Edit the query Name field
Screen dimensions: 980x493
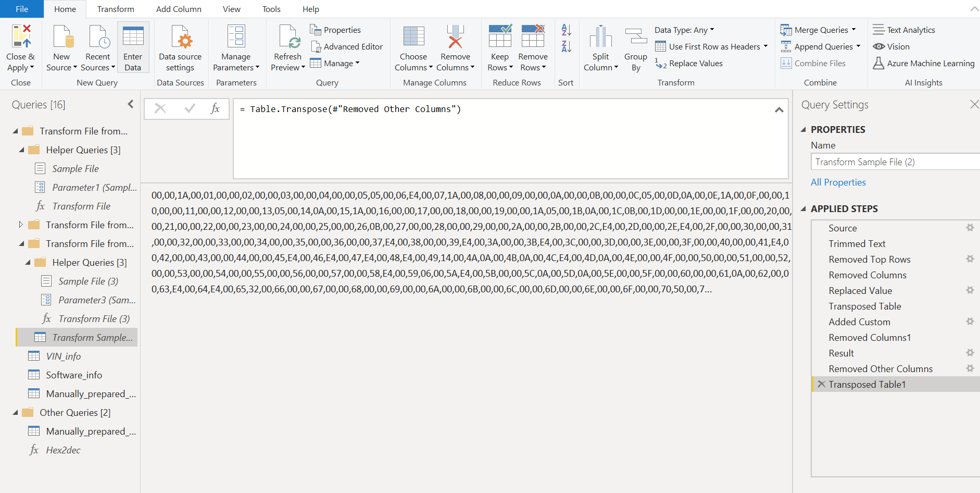tap(895, 162)
